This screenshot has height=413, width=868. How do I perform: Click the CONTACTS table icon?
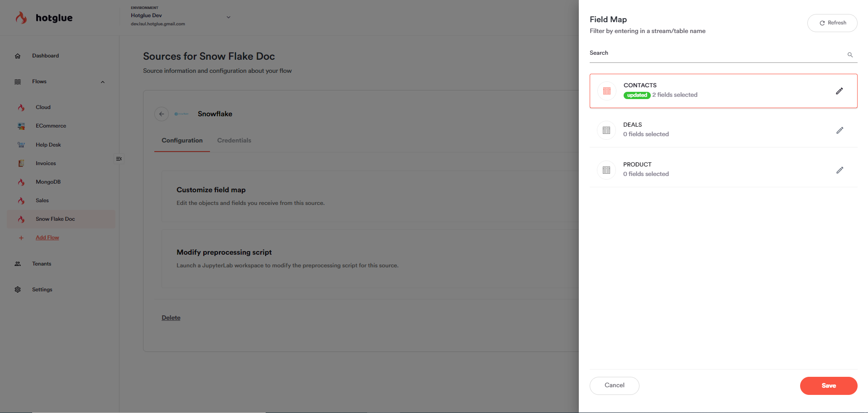pyautogui.click(x=607, y=91)
